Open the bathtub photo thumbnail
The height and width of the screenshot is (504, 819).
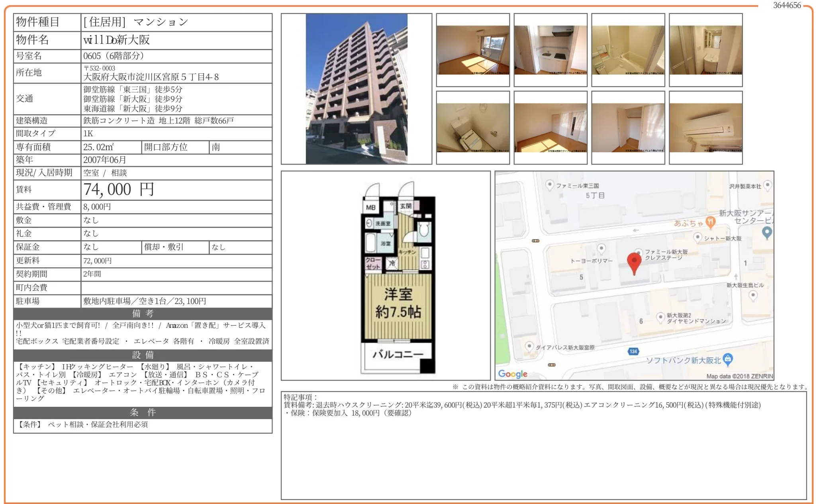628,50
